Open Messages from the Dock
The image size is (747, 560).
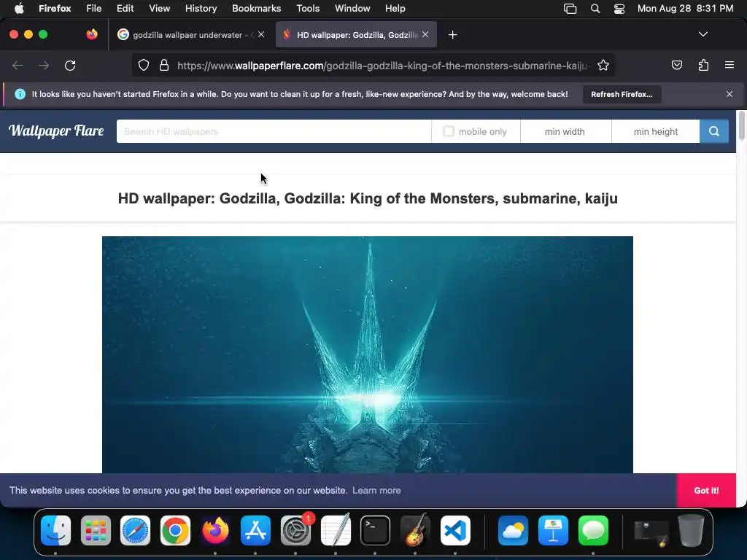[593, 531]
